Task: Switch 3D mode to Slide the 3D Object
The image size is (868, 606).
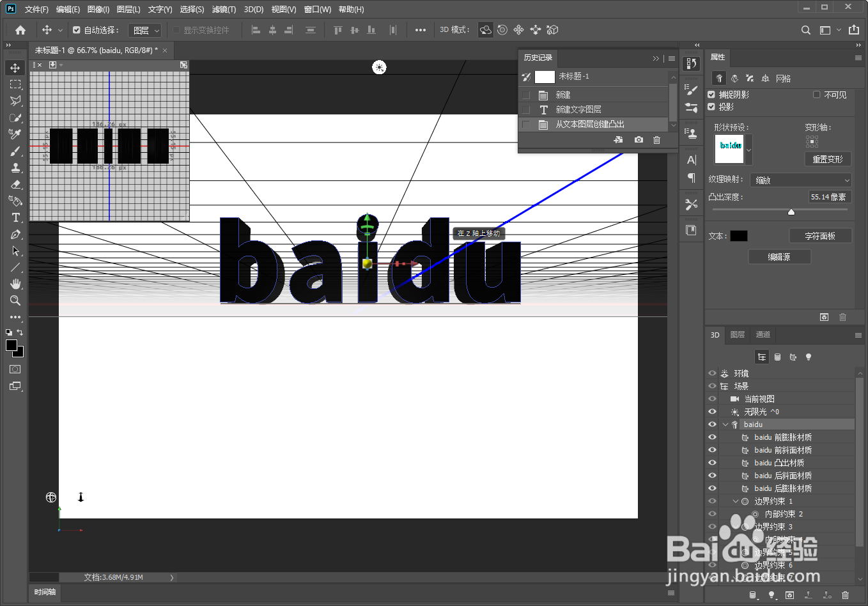Action: pos(536,29)
